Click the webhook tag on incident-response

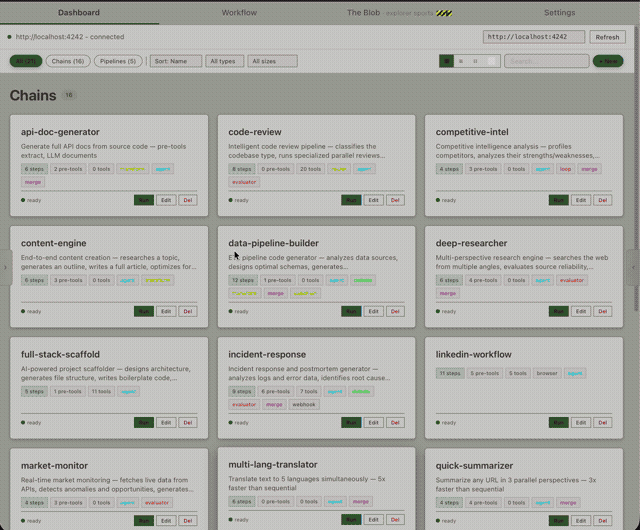[304, 405]
